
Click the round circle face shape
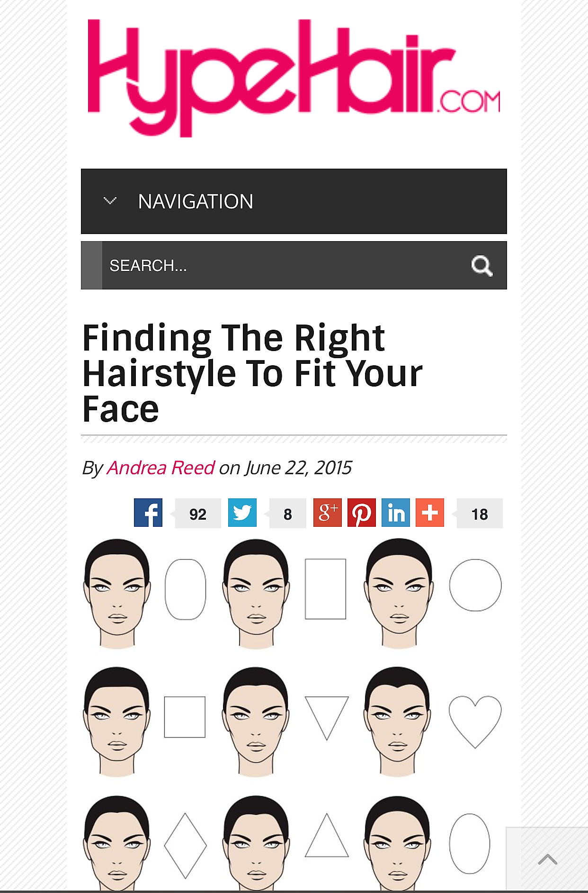(475, 585)
